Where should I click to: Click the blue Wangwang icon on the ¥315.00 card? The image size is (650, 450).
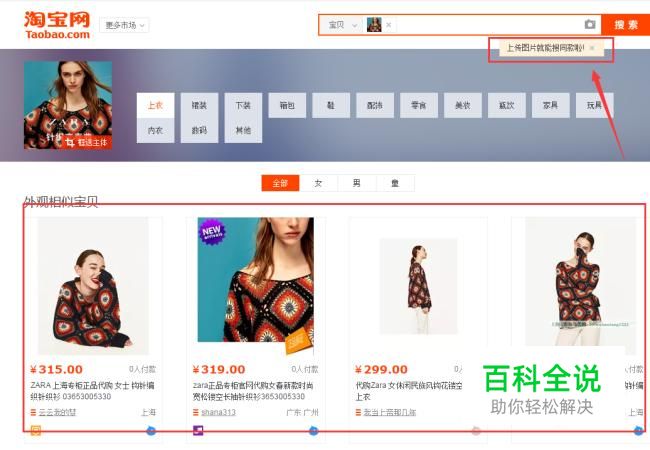151,431
